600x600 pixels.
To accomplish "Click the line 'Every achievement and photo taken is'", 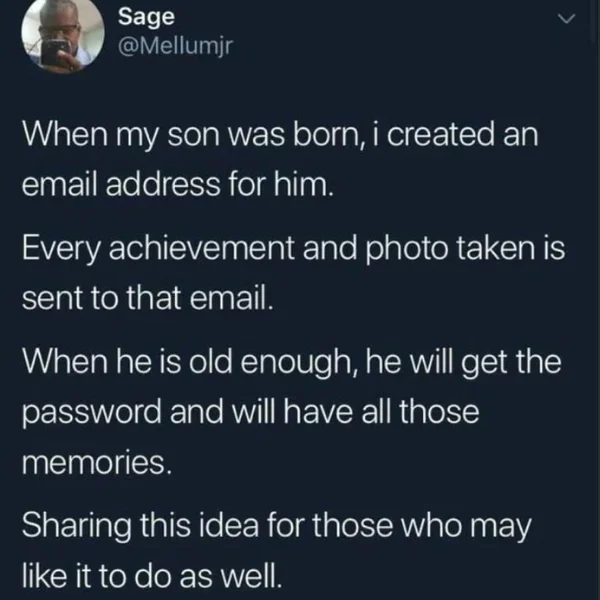I will click(293, 249).
